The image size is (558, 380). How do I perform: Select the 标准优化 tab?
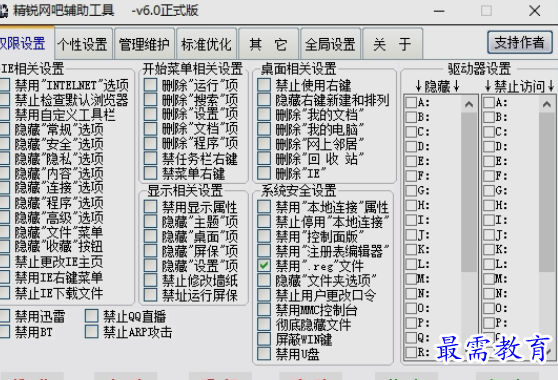click(x=206, y=44)
